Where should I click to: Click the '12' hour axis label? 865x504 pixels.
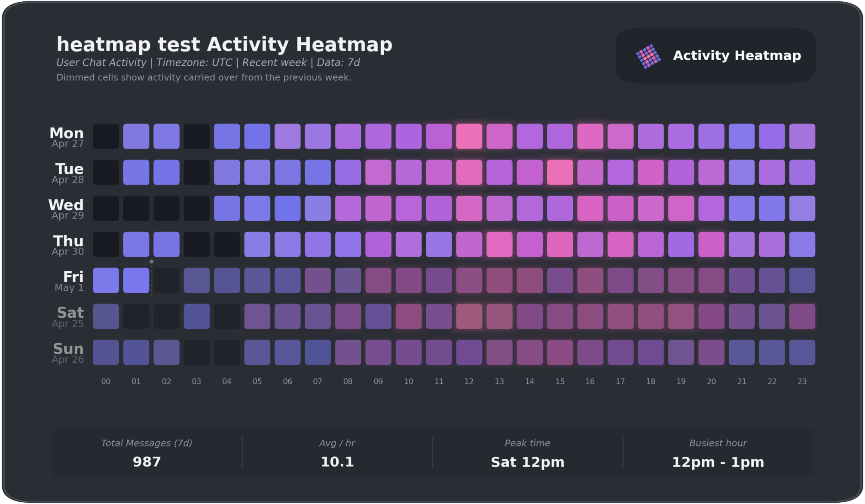[469, 381]
